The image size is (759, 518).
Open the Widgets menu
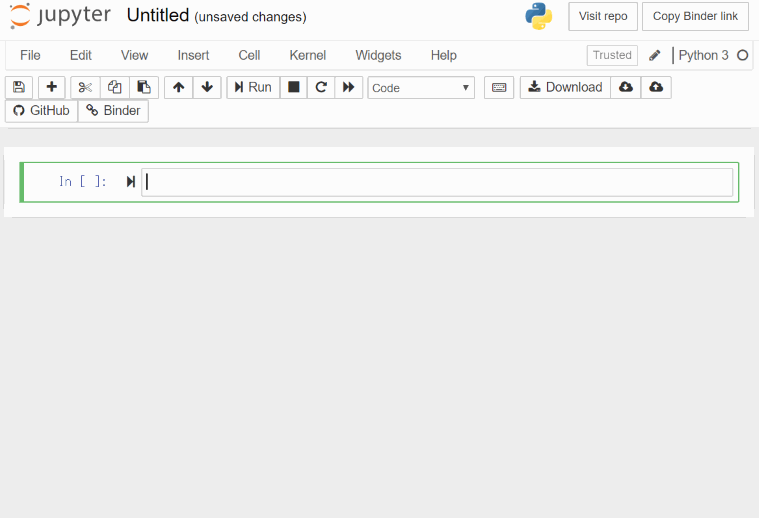click(378, 55)
